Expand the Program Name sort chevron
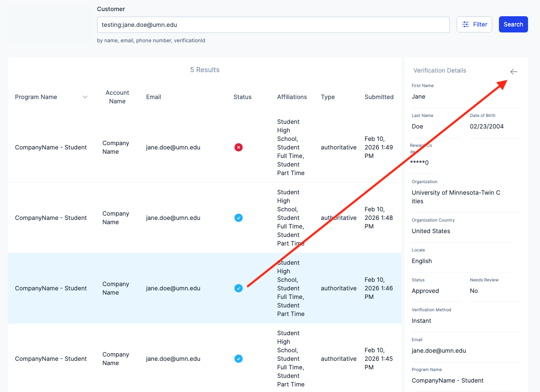Image resolution: width=540 pixels, height=392 pixels. 85,97
